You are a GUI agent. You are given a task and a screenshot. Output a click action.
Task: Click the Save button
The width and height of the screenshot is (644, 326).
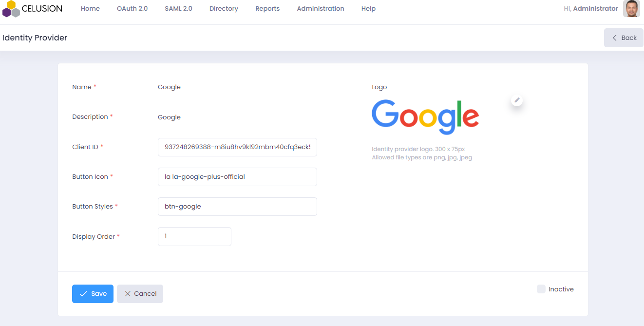[x=93, y=294]
